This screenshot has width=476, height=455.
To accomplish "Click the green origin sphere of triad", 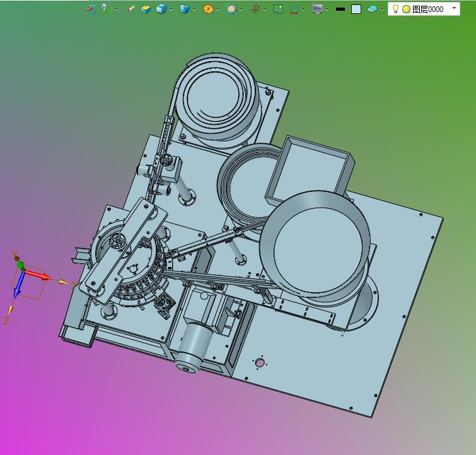I will [21, 265].
